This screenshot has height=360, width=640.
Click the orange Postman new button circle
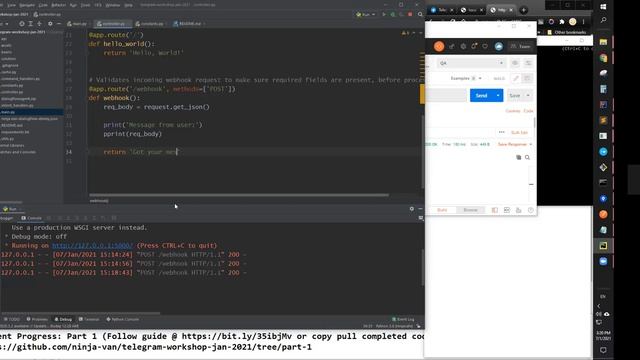coord(439,46)
